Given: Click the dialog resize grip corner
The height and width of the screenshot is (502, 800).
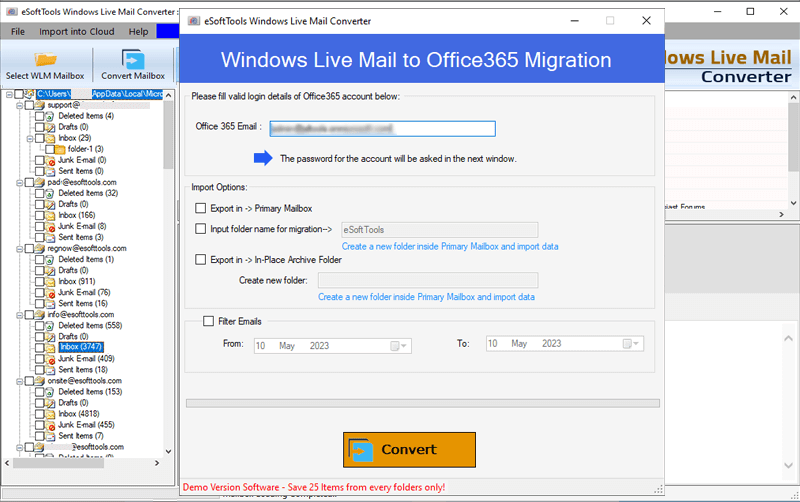Looking at the screenshot, I should click(659, 489).
